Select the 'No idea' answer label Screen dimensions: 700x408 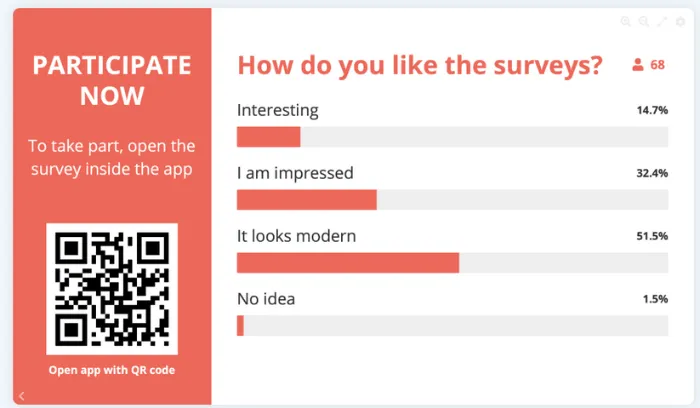click(x=266, y=298)
